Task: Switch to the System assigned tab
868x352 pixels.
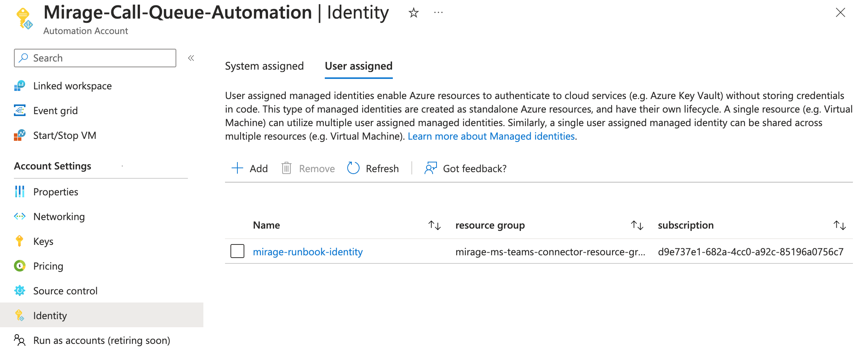Action: click(264, 66)
